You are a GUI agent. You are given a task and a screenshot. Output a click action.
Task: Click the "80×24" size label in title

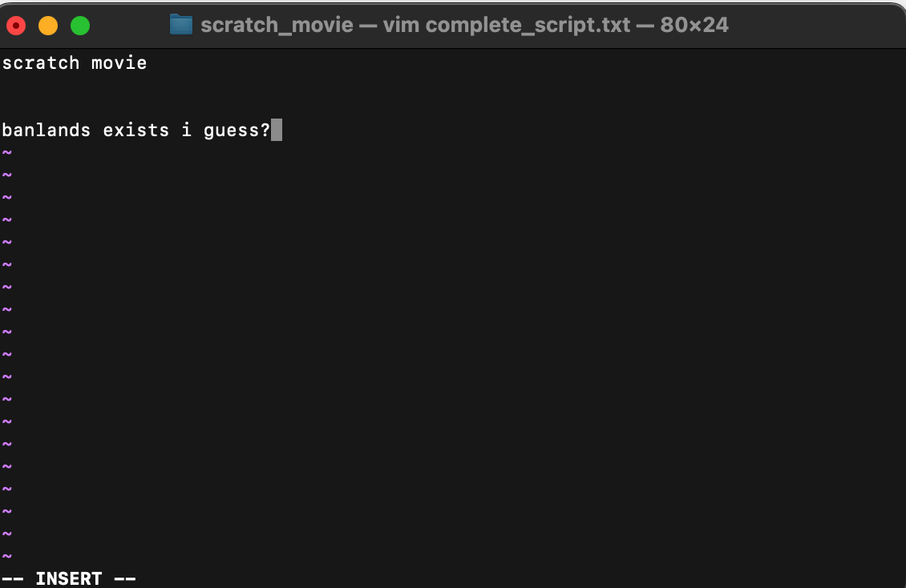694,25
